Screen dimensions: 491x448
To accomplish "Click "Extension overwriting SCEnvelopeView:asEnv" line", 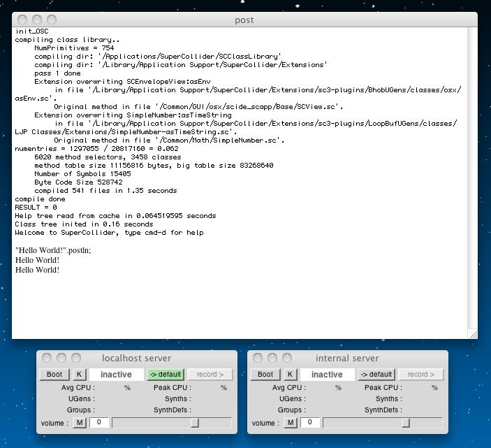I will coord(122,82).
